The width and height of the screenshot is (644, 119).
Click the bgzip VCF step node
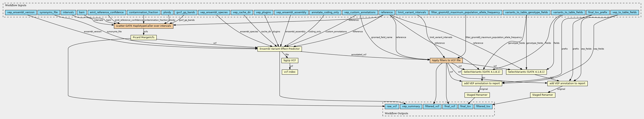(x=290, y=61)
